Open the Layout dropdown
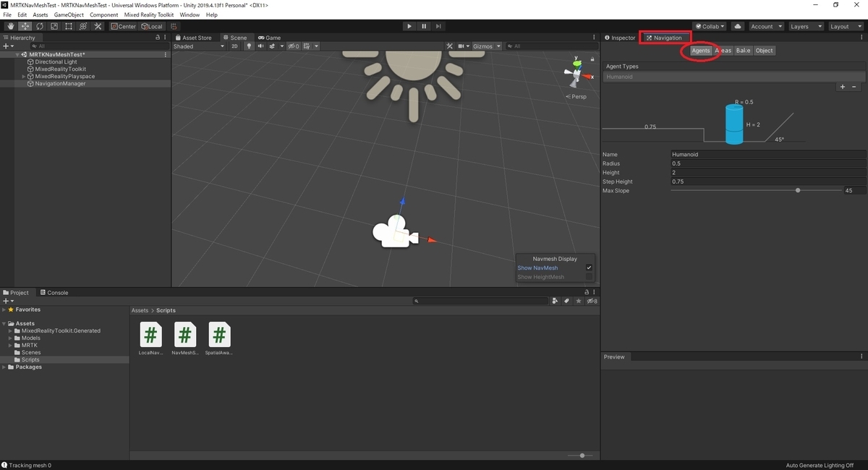868x470 pixels. point(845,26)
